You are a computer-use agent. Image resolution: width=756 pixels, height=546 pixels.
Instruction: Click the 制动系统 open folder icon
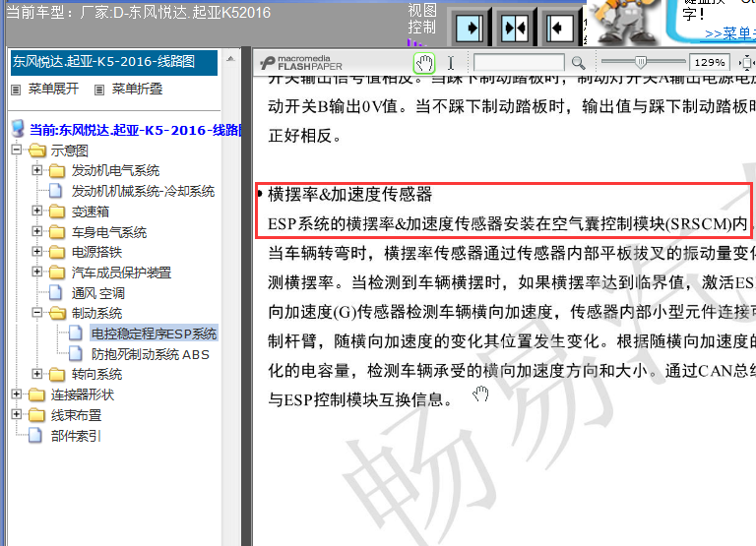pos(57,313)
